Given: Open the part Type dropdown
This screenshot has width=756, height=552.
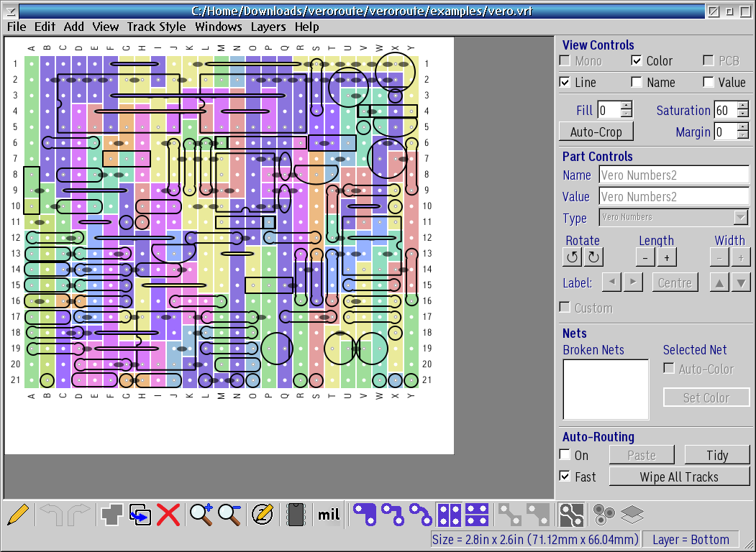Looking at the screenshot, I should (741, 217).
